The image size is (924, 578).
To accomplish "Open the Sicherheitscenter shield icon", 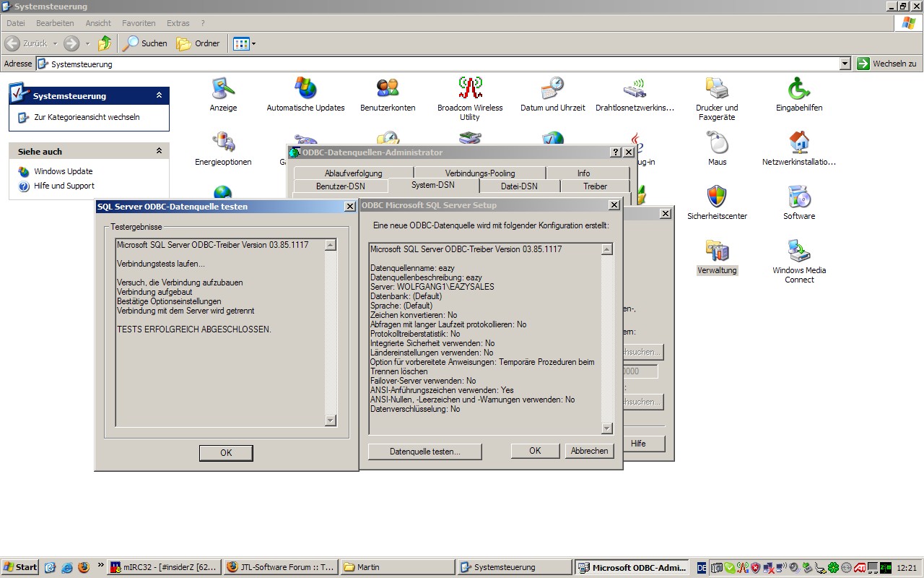I will tap(718, 197).
